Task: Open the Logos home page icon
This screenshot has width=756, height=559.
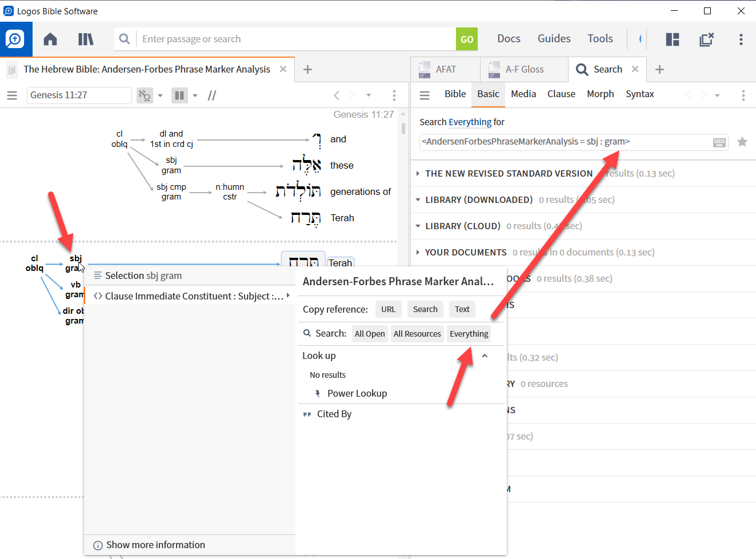Action: tap(50, 39)
